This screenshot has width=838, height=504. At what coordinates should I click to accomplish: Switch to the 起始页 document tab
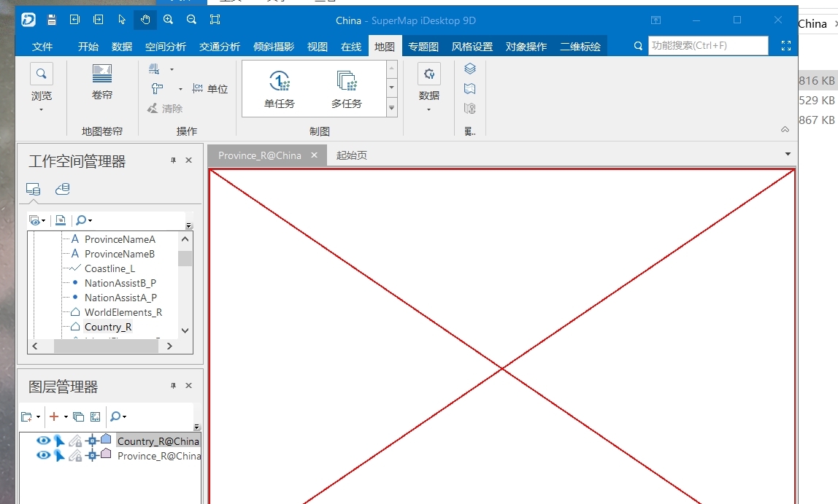click(x=352, y=155)
